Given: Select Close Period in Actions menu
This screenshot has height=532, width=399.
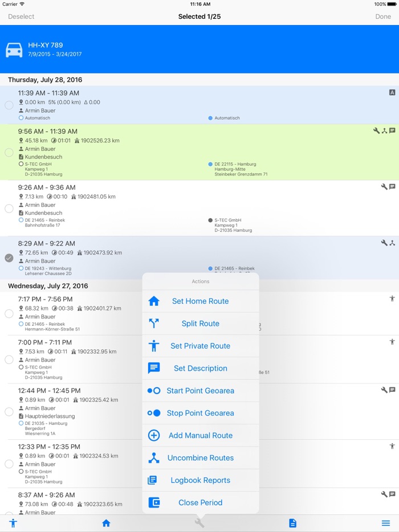Looking at the screenshot, I should (x=200, y=502).
